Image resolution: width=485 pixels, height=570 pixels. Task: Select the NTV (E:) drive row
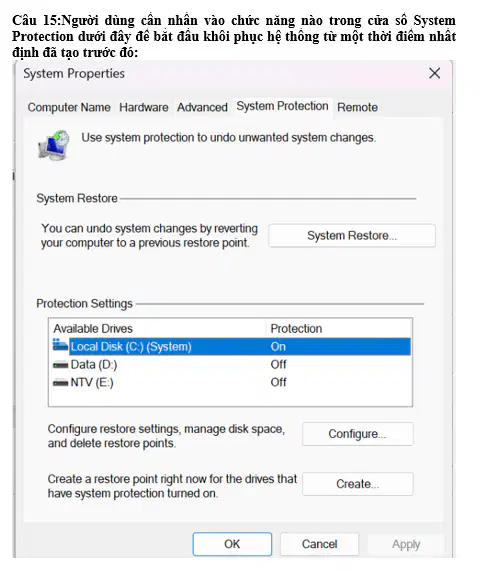coord(231,382)
